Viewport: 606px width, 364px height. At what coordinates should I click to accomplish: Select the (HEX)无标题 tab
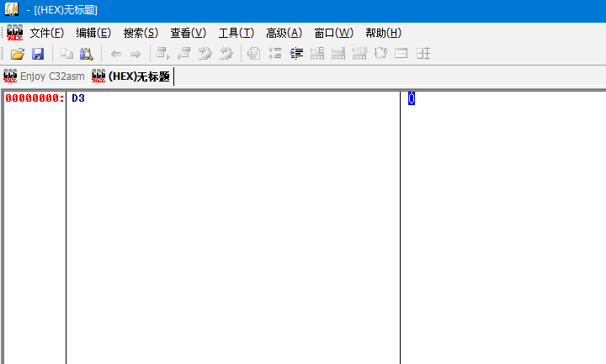[131, 76]
